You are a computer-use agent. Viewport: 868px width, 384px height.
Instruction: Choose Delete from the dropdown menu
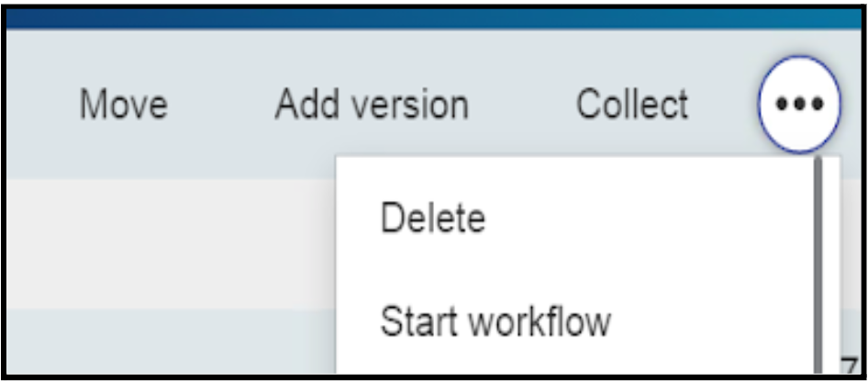coord(432,220)
